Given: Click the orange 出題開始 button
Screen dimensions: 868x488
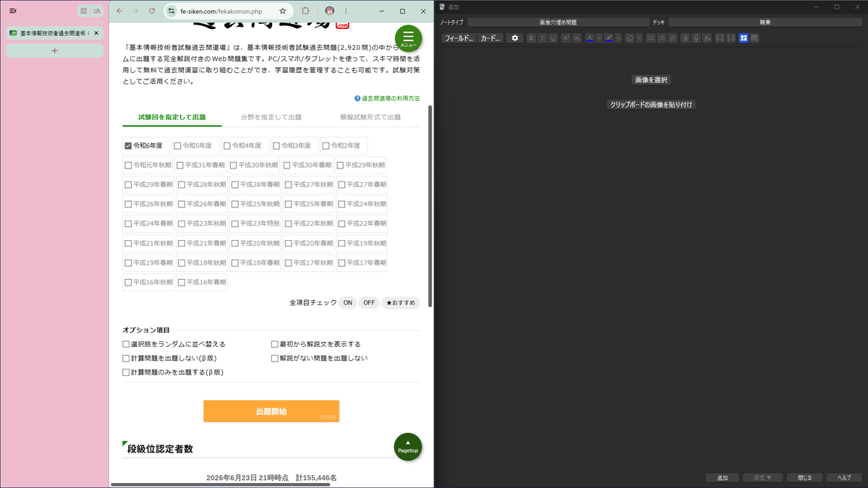Looking at the screenshot, I should point(271,411).
